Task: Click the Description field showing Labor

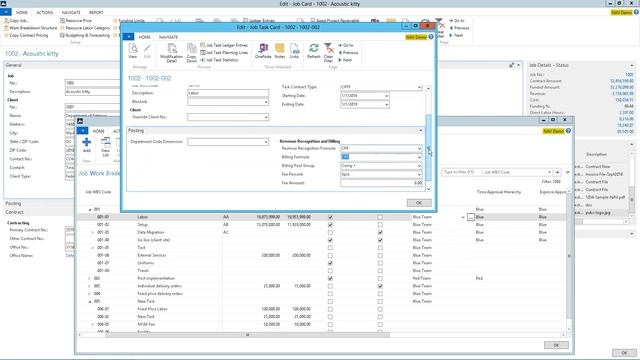Action: click(228, 93)
